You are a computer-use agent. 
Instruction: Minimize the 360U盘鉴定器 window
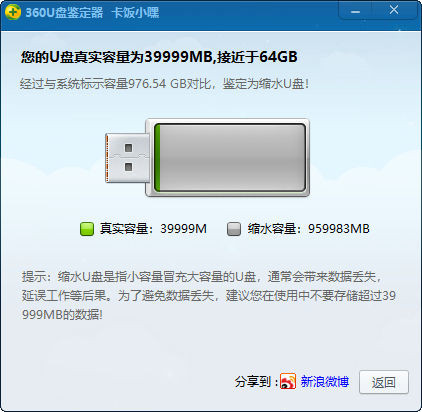coord(355,12)
